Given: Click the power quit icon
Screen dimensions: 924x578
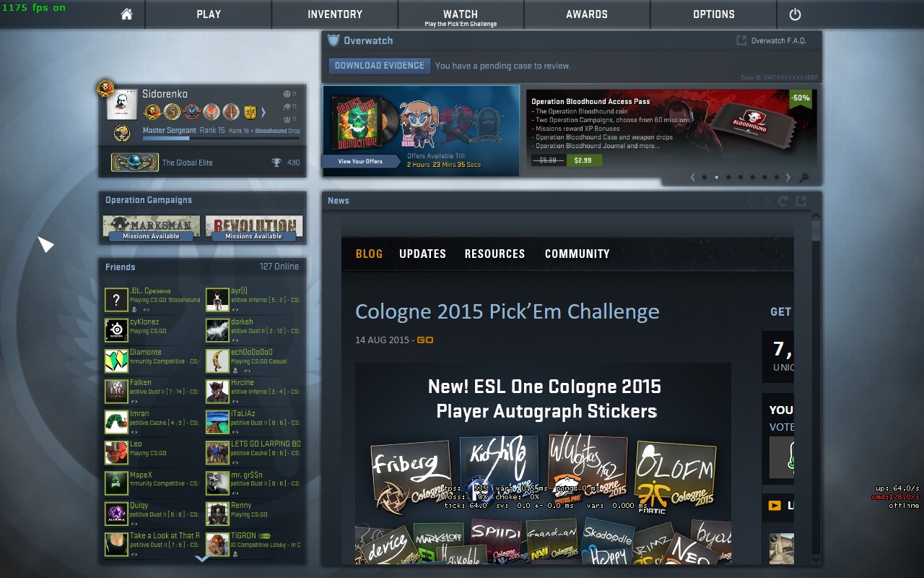Looking at the screenshot, I should click(796, 14).
